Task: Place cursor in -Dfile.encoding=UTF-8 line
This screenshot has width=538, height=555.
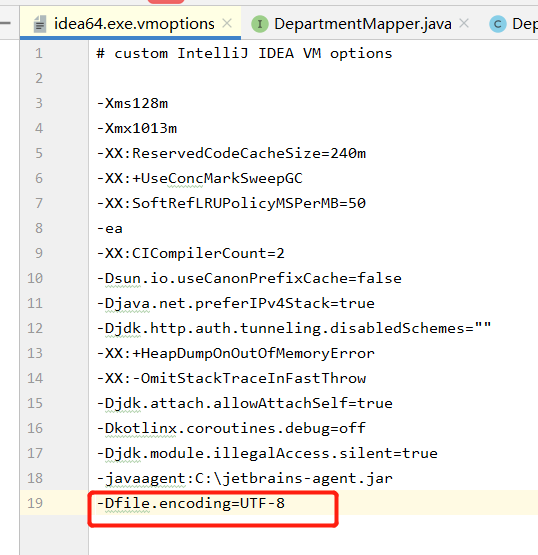Action: pyautogui.click(x=190, y=503)
